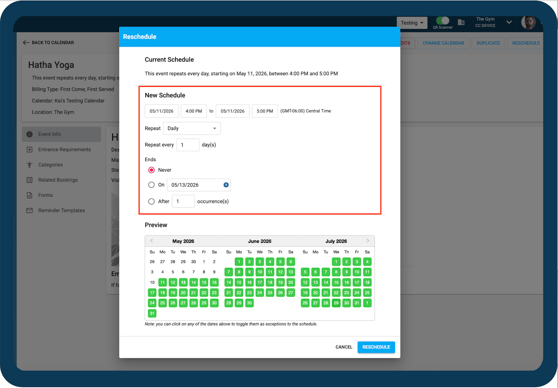Viewport: 558px width, 388px height.
Task: Click the end-on date field 05/13/2026
Action: 199,185
